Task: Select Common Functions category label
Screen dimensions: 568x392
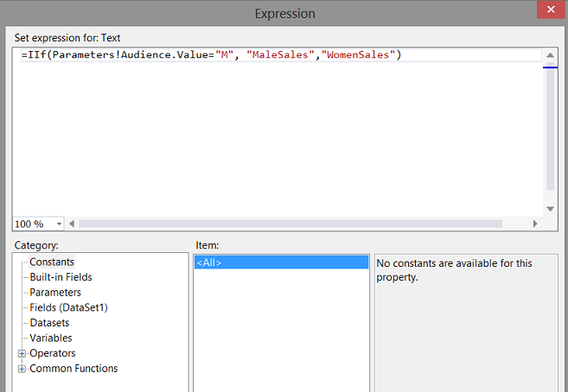Action: point(73,369)
